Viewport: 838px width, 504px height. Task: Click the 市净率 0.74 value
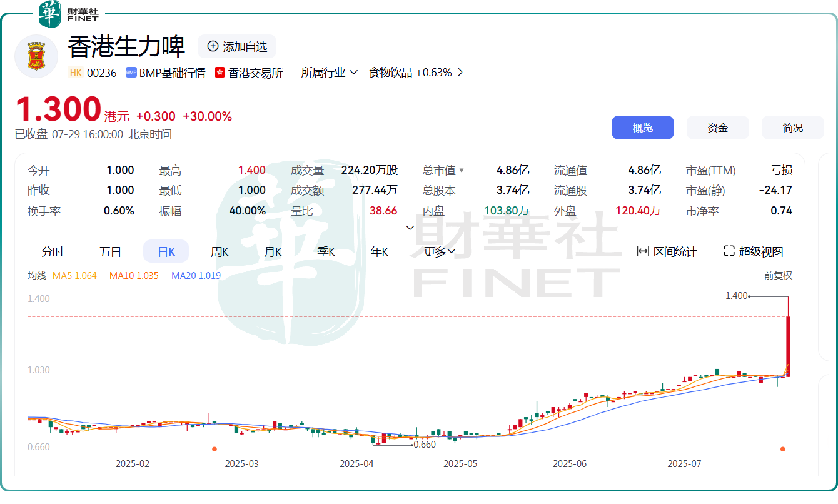(x=782, y=211)
